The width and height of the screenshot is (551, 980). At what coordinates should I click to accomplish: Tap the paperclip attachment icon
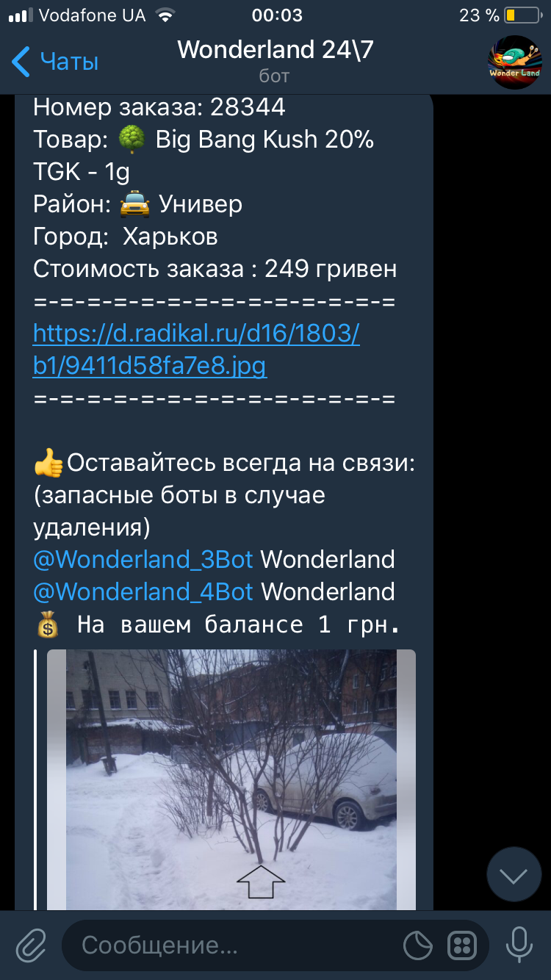31,945
